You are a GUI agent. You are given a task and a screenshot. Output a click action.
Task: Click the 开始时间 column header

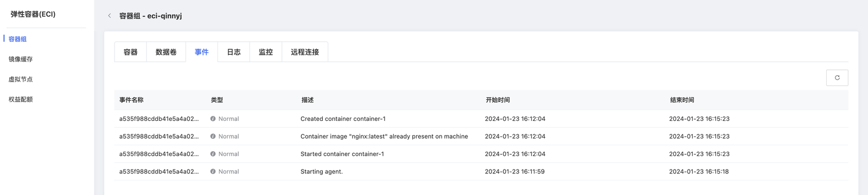498,100
